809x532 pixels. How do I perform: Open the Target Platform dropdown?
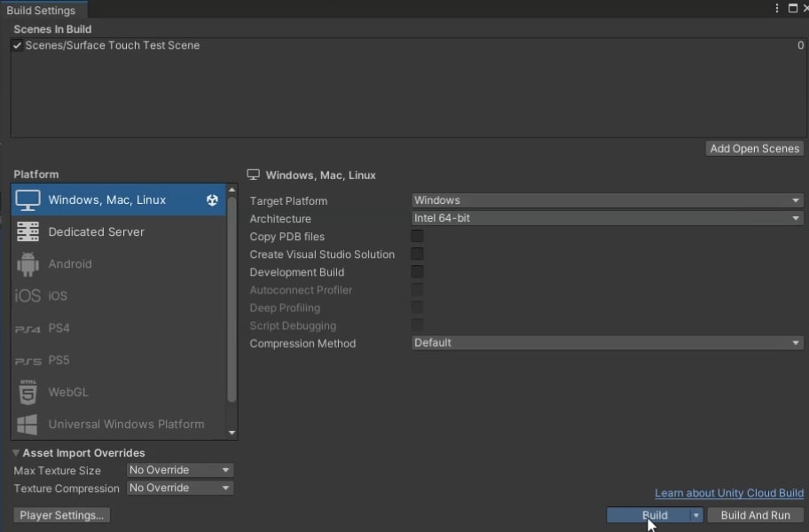coord(607,200)
